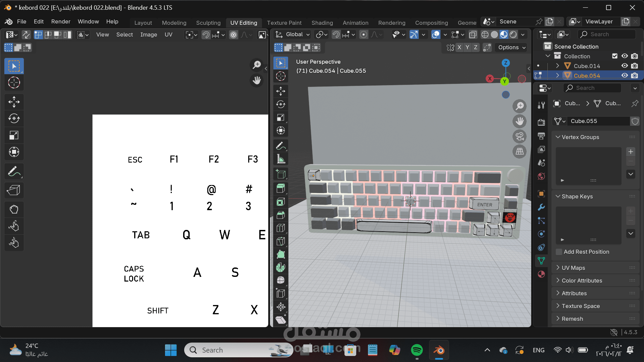The height and width of the screenshot is (362, 644).
Task: Uncheck the Collection exclude checkbox
Action: pyautogui.click(x=614, y=56)
